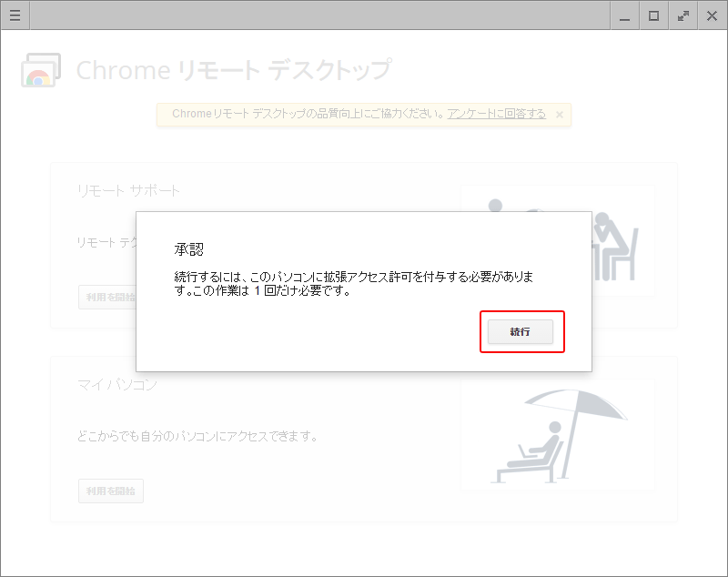Viewport: 728px width, 577px height.
Task: Click the Chrome Remote Desktop logo icon
Action: pos(41,70)
